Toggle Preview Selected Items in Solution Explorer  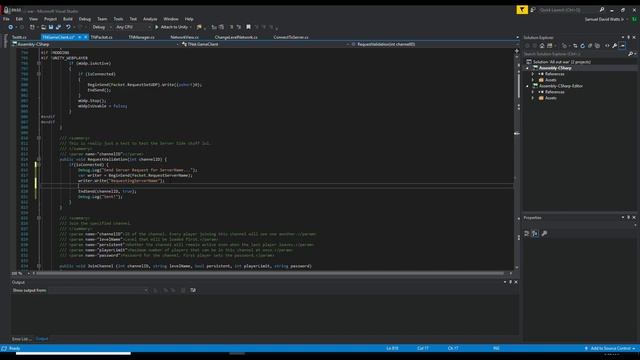tap(622, 46)
